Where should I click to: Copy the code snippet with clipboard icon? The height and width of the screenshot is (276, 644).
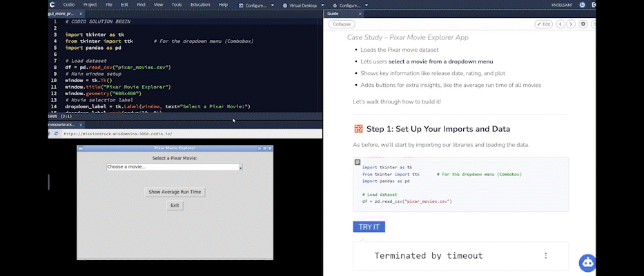tap(358, 162)
